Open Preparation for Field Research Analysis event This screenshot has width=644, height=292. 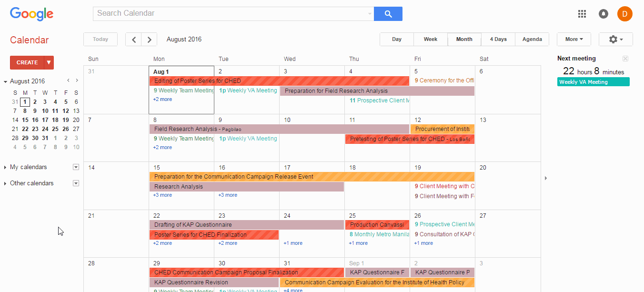click(377, 91)
